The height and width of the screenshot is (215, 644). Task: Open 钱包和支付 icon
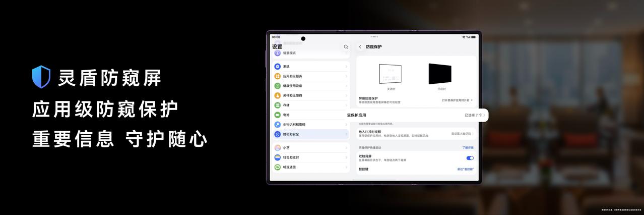tap(277, 157)
